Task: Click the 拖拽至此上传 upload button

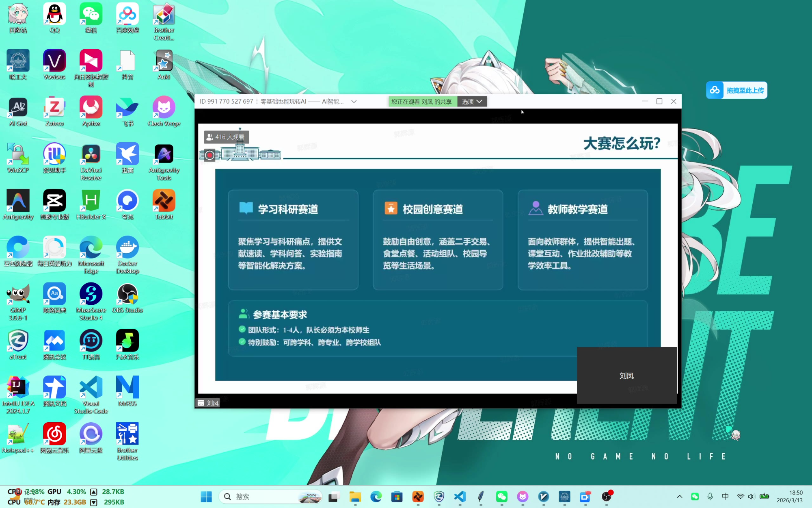Action: tap(736, 90)
